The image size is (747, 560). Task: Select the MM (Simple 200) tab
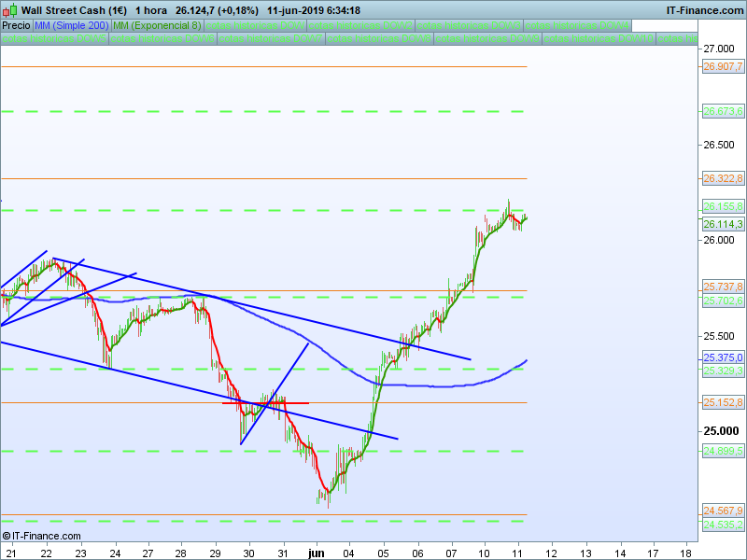(x=72, y=25)
